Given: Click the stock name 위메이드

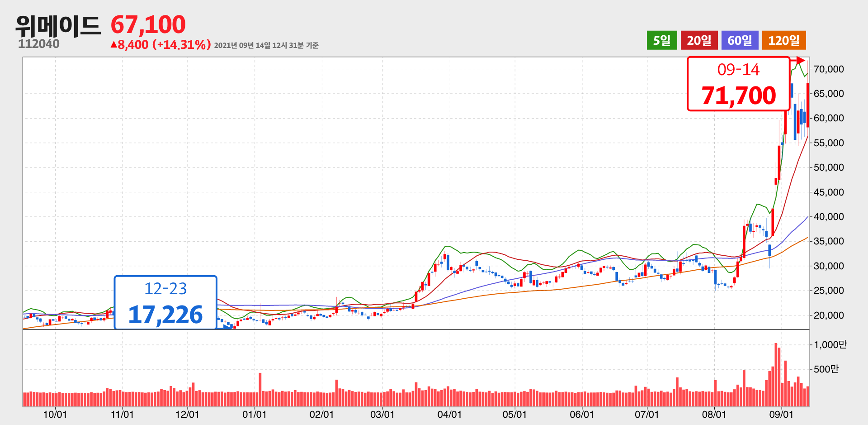Looking at the screenshot, I should click(x=57, y=26).
